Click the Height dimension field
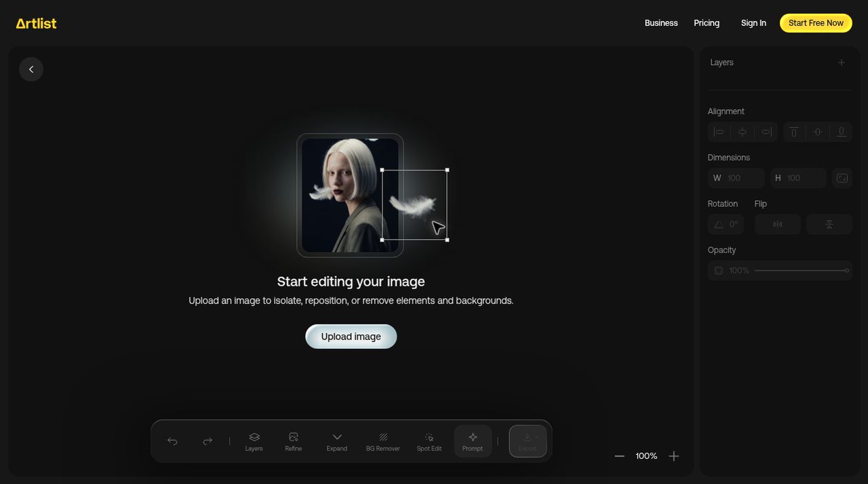This screenshot has height=484, width=868. tap(798, 178)
